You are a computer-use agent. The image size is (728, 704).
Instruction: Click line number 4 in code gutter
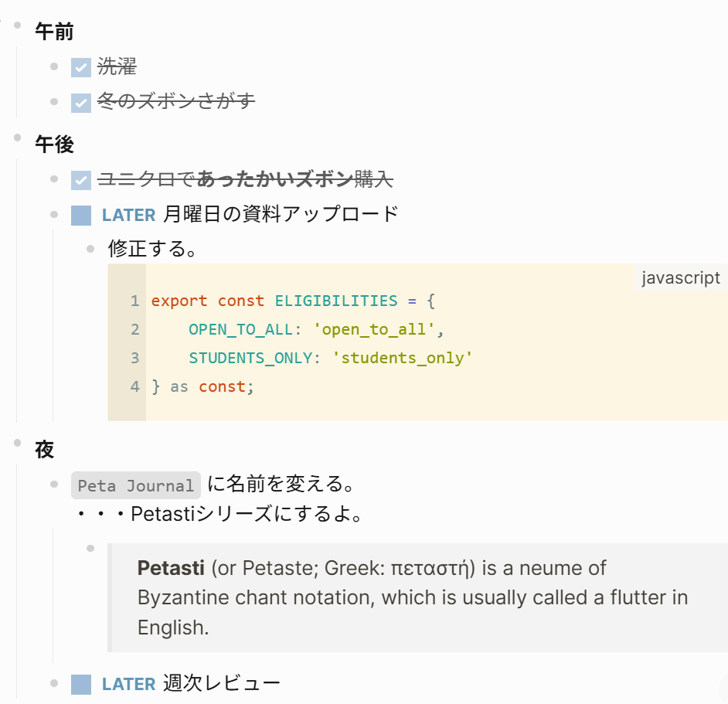point(134,386)
